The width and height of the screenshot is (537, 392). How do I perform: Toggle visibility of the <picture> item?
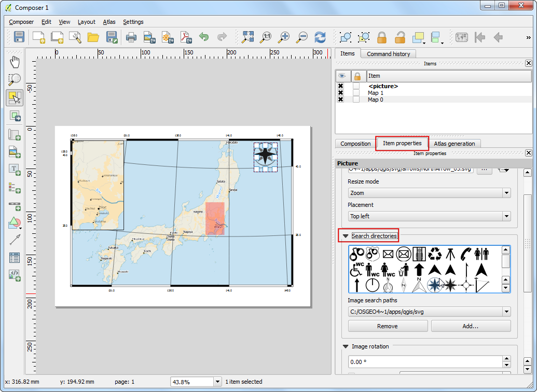point(340,86)
